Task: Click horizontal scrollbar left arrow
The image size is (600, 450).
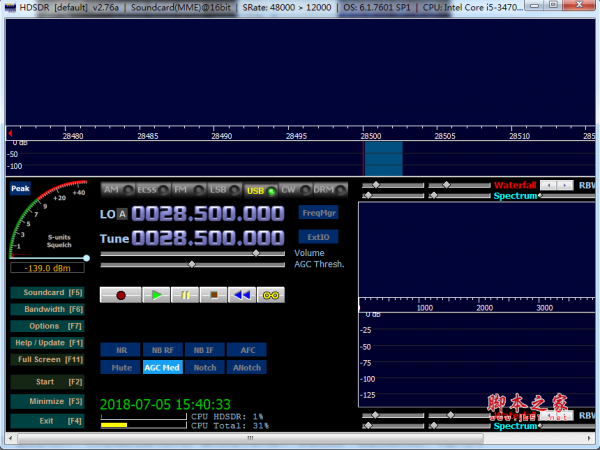Action: (11, 438)
